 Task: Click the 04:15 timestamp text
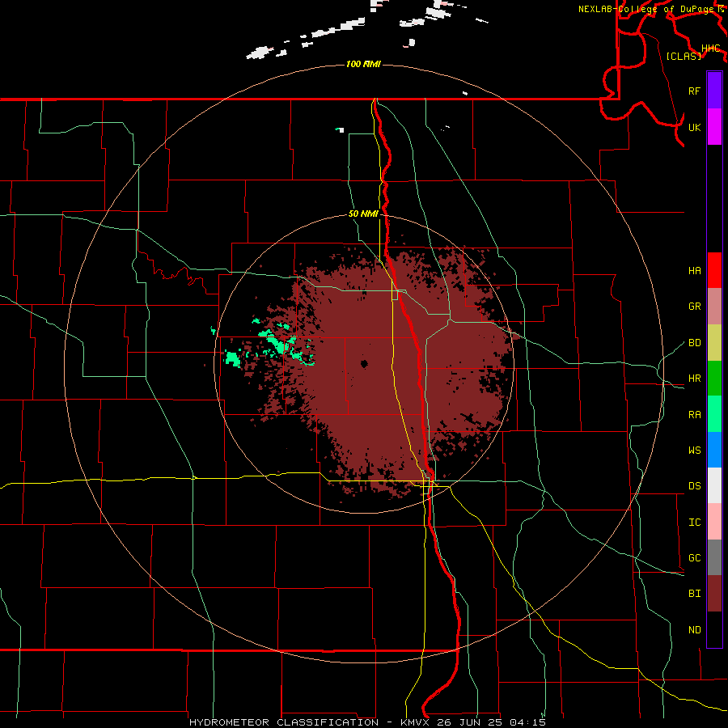click(528, 722)
